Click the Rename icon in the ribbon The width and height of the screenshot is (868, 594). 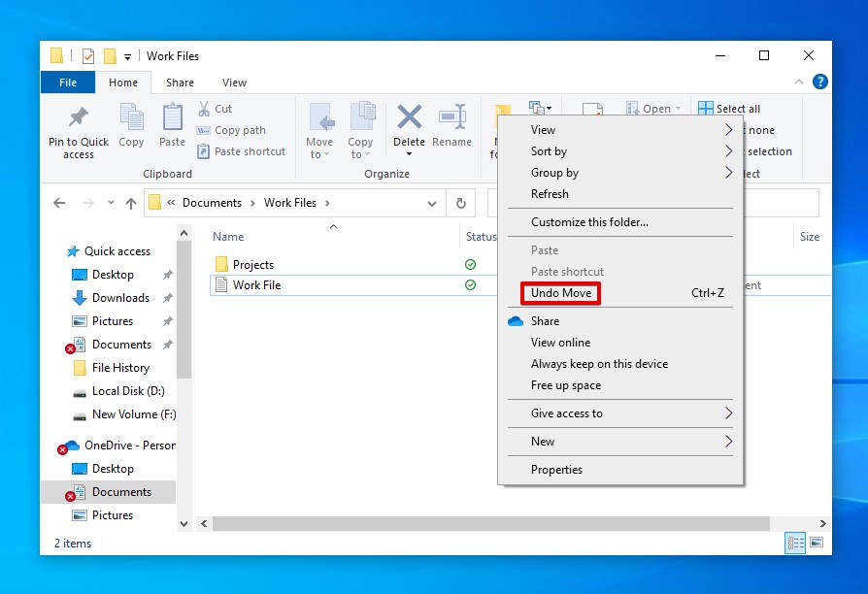tap(451, 117)
